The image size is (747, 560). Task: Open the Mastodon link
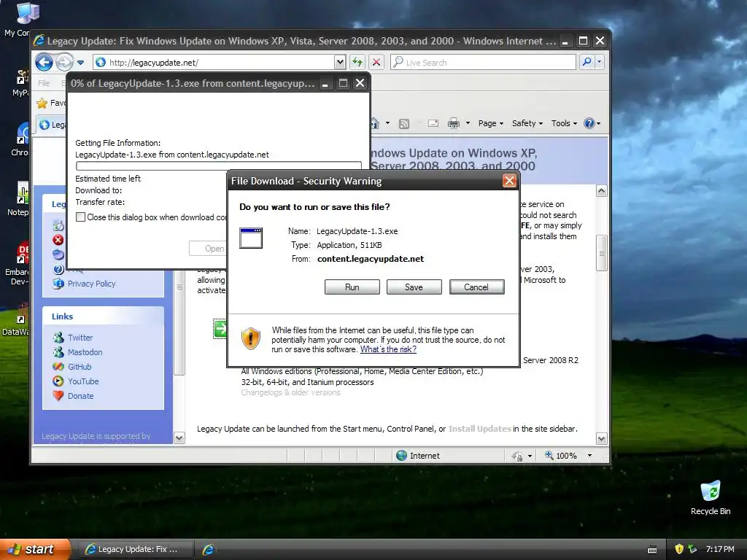tap(85, 352)
